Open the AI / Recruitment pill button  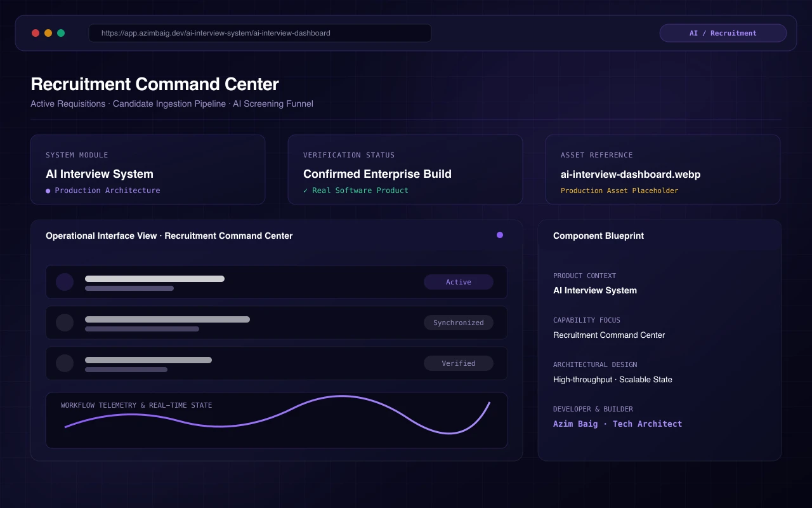point(723,33)
